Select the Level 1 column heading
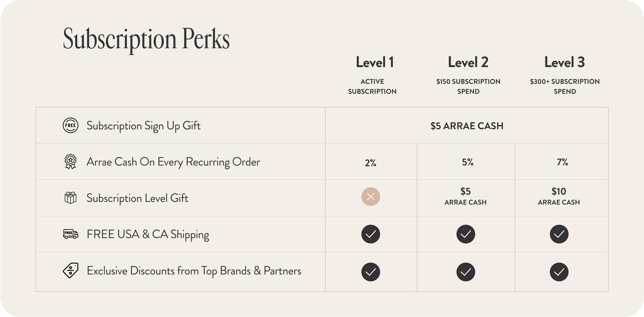Viewport: 644px width, 317px height. click(x=375, y=62)
